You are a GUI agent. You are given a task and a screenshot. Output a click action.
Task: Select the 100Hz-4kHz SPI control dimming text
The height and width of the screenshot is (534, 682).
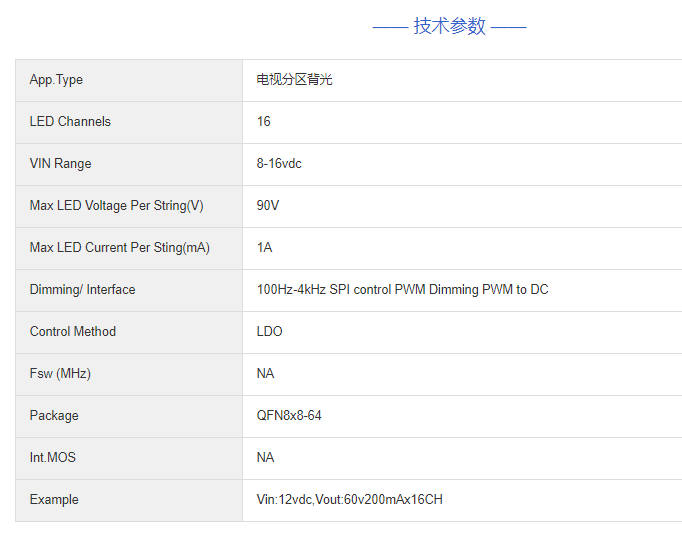tap(402, 290)
